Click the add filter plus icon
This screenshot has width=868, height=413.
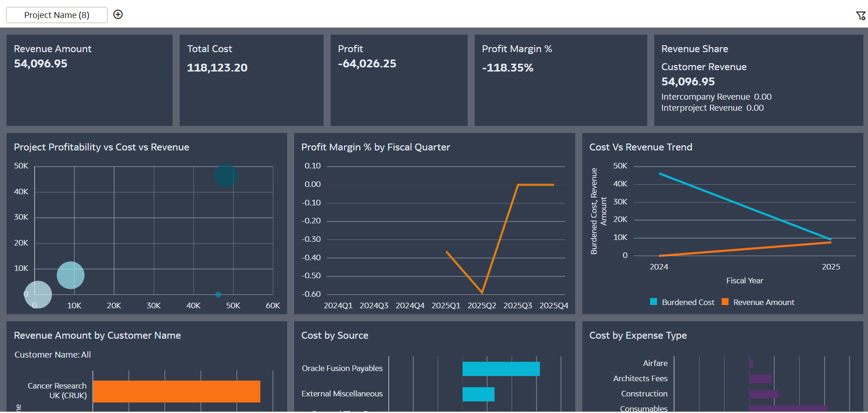click(118, 14)
